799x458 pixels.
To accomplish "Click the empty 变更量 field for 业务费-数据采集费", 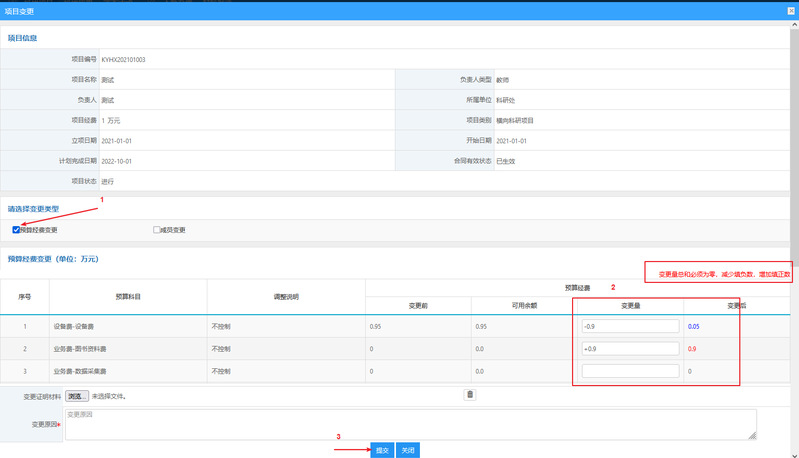I will pos(629,371).
